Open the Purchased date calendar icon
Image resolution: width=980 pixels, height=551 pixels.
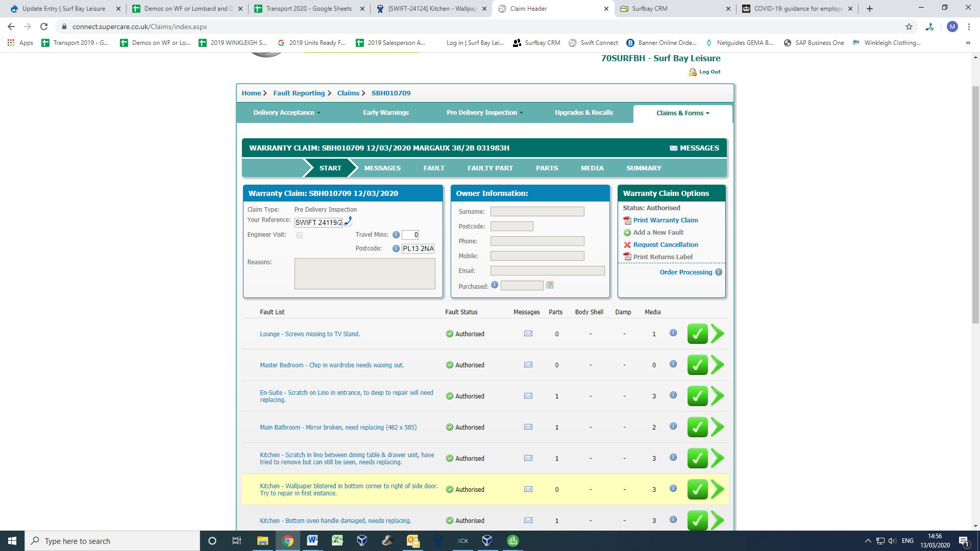[x=550, y=285]
